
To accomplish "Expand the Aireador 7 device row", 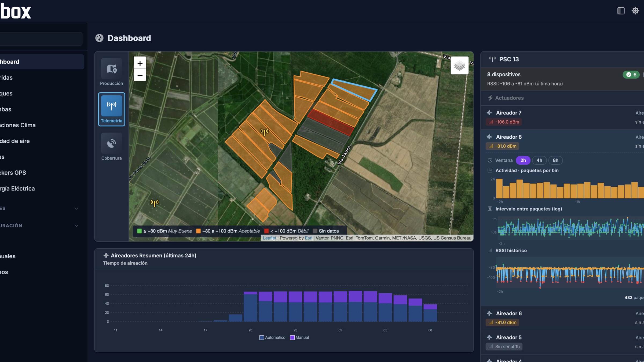I will click(x=562, y=117).
